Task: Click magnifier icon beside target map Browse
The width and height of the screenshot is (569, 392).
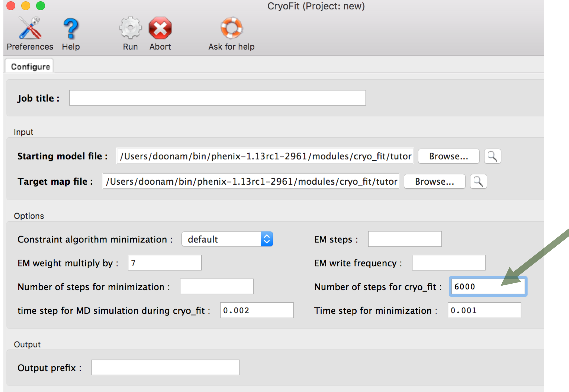Action: pyautogui.click(x=479, y=182)
